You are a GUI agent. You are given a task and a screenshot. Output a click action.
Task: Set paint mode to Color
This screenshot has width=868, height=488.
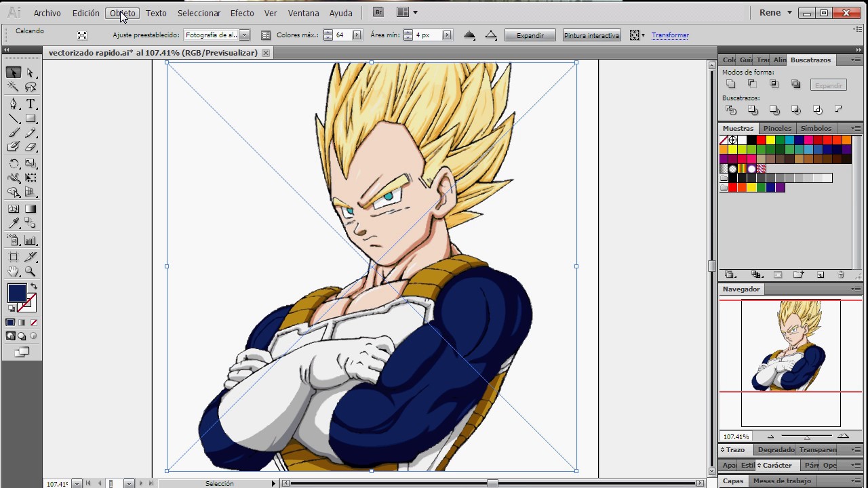pos(10,323)
